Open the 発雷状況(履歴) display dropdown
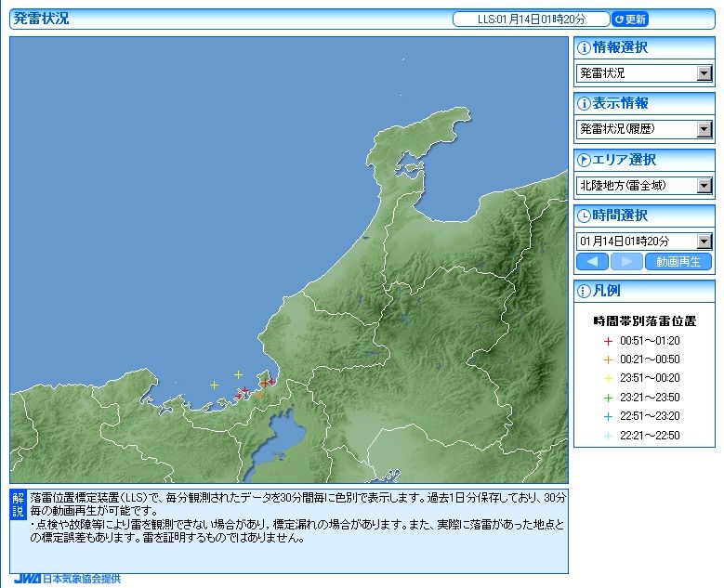 point(645,129)
